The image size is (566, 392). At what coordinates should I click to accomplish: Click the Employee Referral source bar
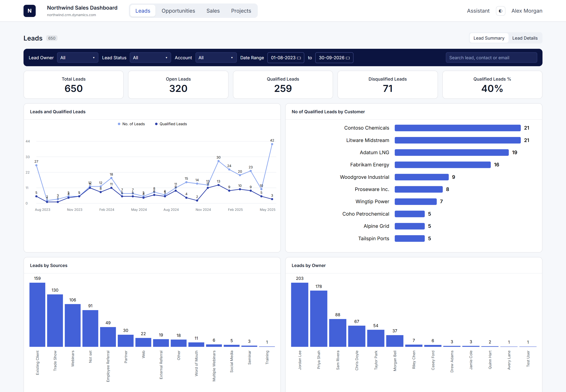pyautogui.click(x=108, y=337)
